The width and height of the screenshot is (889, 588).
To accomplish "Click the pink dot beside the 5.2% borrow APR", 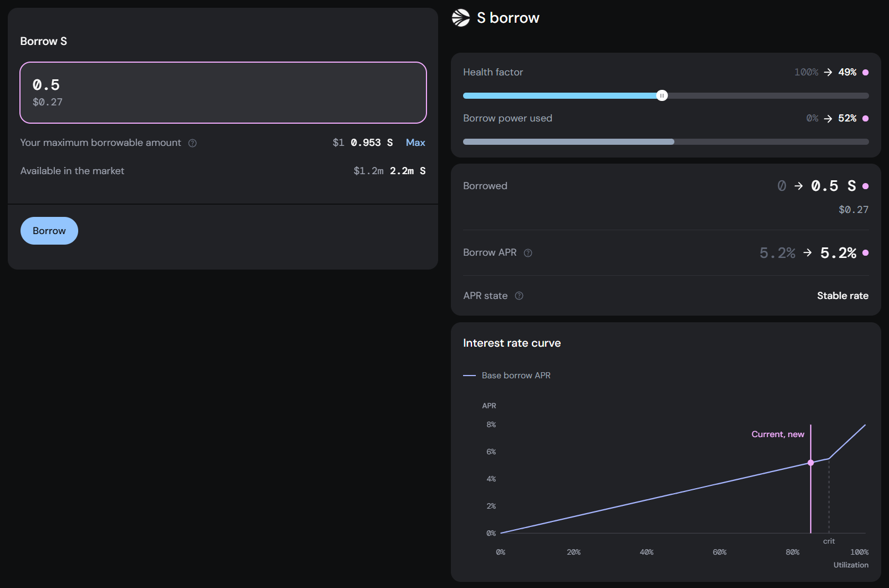I will point(866,253).
